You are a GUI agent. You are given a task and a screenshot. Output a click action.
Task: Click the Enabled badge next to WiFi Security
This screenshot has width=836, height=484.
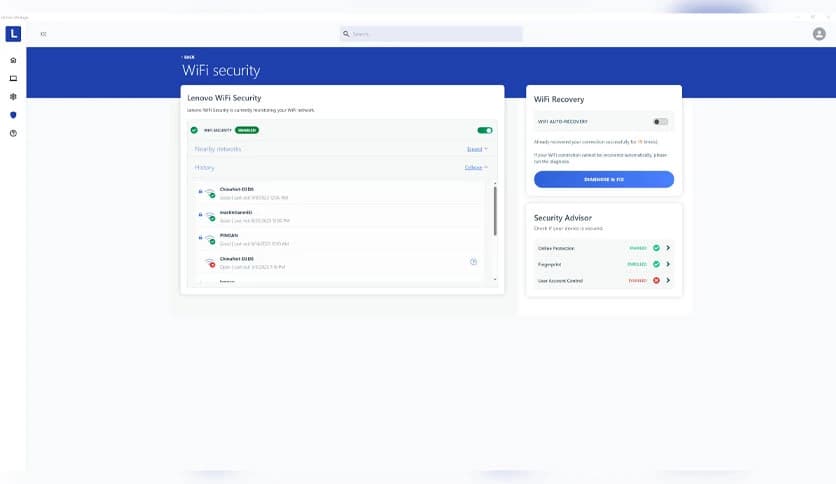click(247, 130)
